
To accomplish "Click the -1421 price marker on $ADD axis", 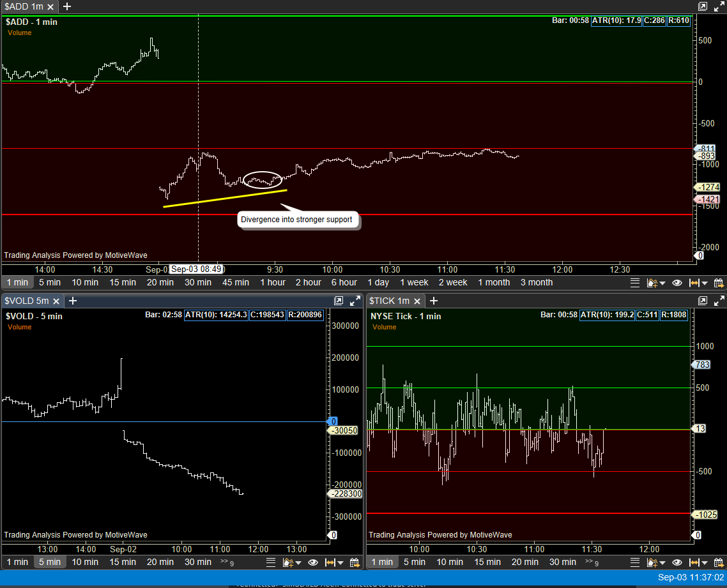I will tap(708, 200).
